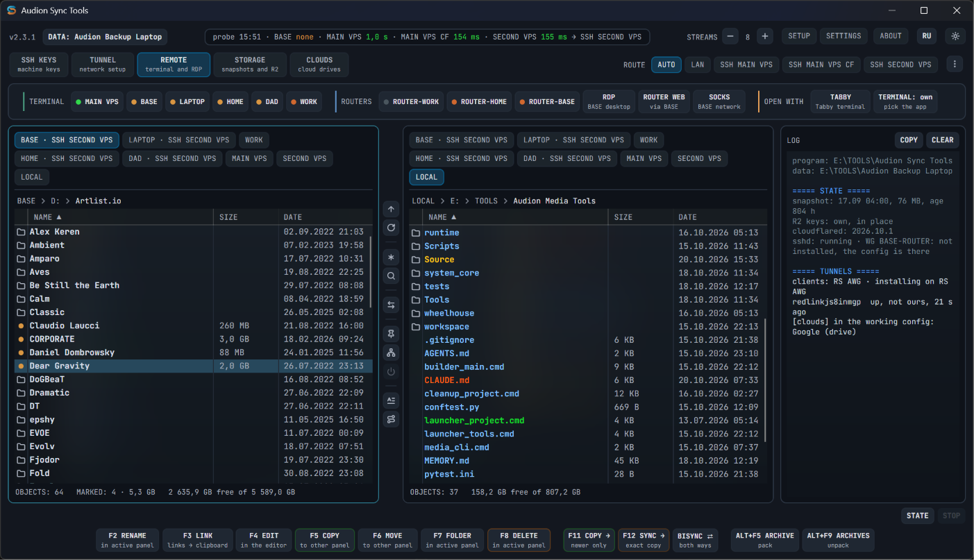Switch to CLOUDS cloud drives tab
The image size is (974, 560).
click(319, 65)
